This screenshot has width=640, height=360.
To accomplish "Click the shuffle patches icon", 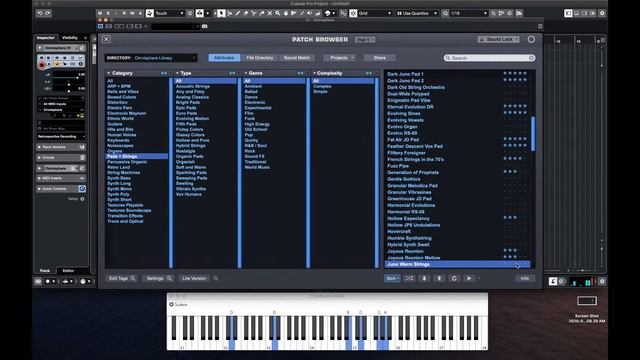I will [409, 278].
